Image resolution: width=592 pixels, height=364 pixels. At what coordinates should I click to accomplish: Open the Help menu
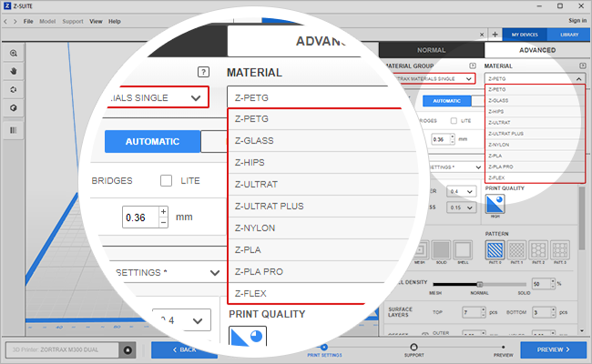pos(115,22)
